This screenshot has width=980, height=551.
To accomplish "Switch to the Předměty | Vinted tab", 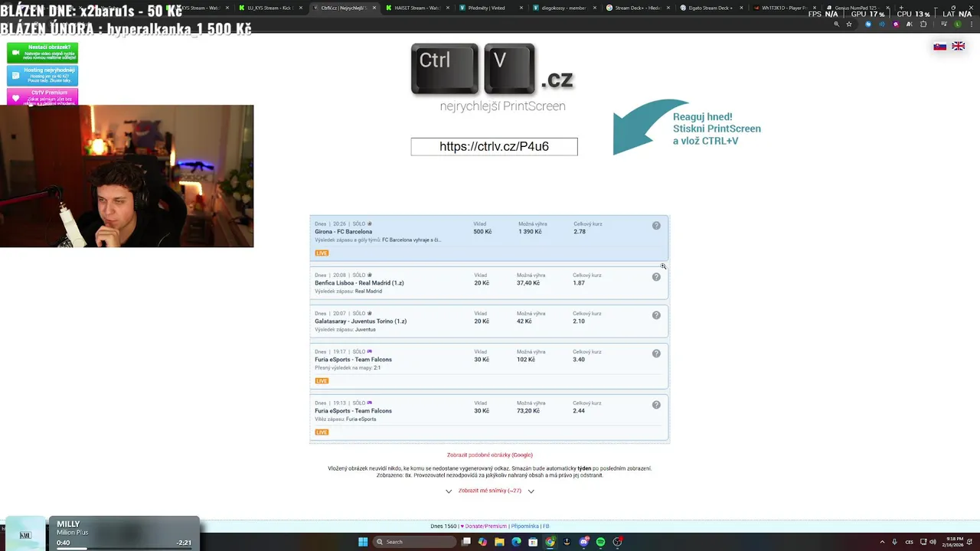I will (488, 8).
